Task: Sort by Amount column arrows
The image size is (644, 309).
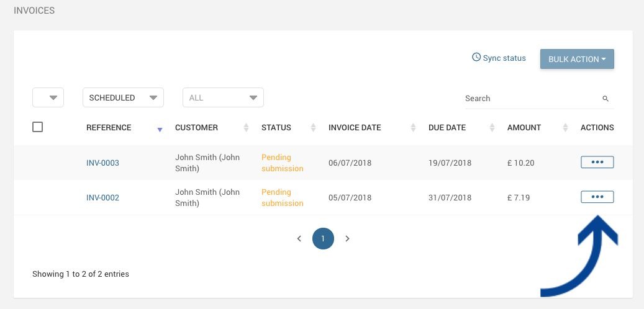Action: [x=565, y=128]
